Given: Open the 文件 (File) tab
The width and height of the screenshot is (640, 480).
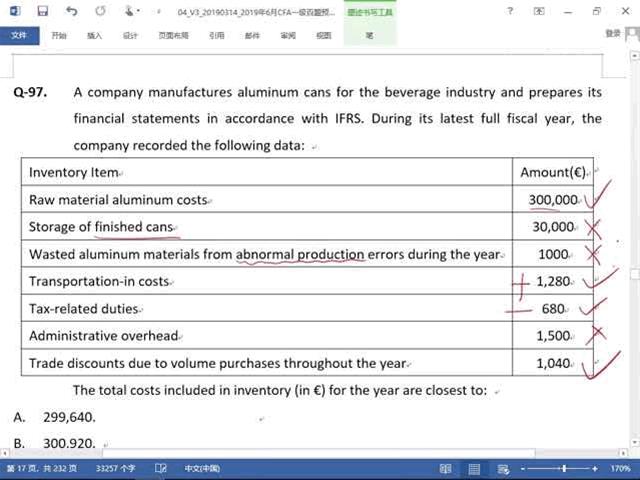Looking at the screenshot, I should click(19, 36).
